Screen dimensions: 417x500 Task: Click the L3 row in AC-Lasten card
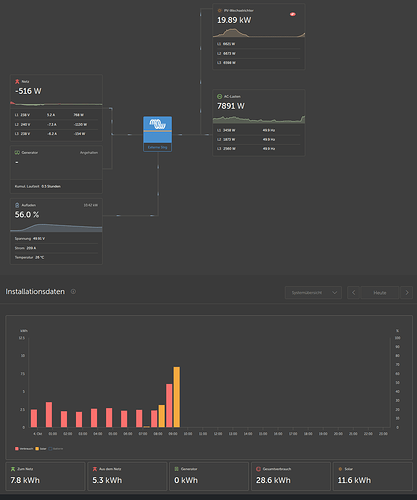[259, 149]
